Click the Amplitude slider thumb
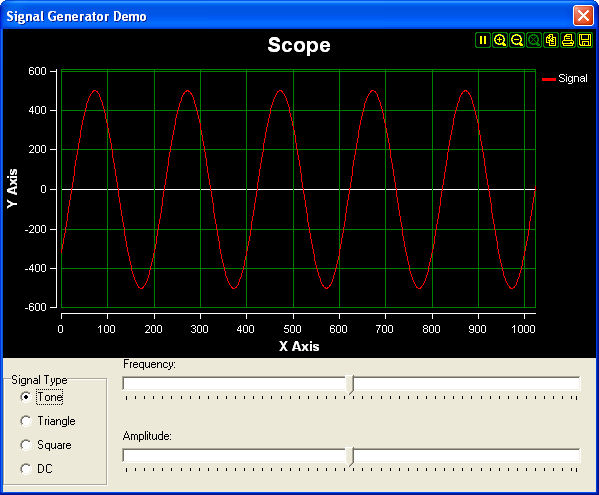Image resolution: width=599 pixels, height=495 pixels. (350, 456)
